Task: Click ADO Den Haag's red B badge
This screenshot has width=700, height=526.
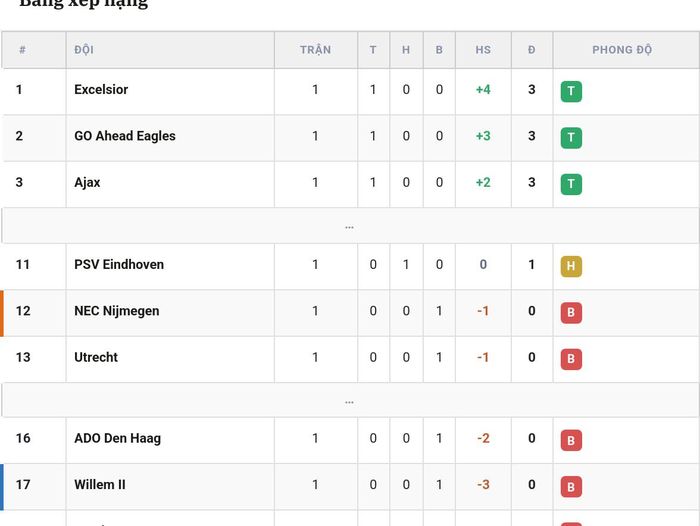Action: [x=571, y=440]
